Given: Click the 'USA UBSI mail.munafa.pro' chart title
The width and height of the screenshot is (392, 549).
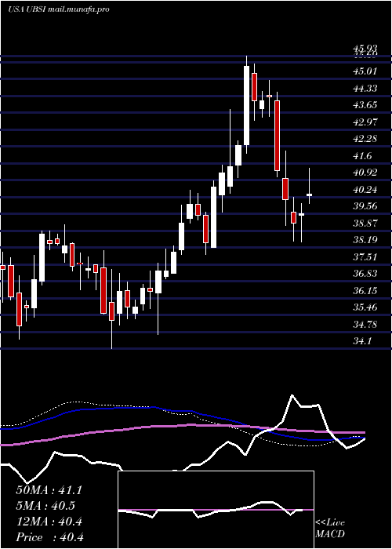Looking at the screenshot, I should (x=59, y=9).
